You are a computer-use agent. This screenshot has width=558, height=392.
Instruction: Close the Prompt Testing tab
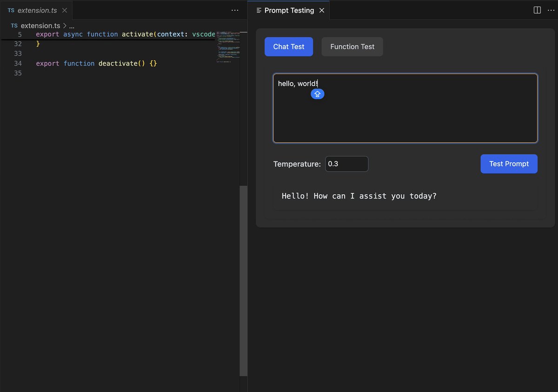[x=322, y=10]
